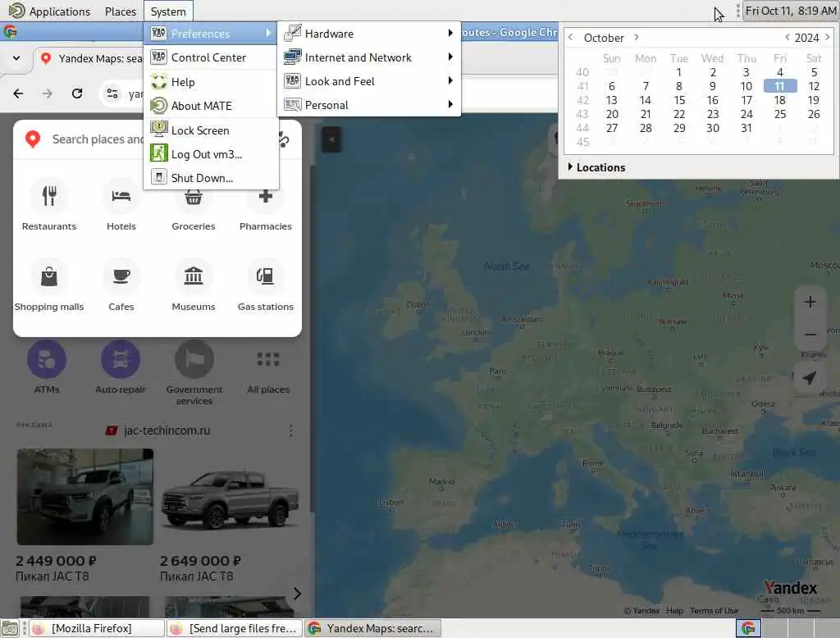Click the browser back arrow
This screenshot has width=840, height=638.
tap(18, 93)
